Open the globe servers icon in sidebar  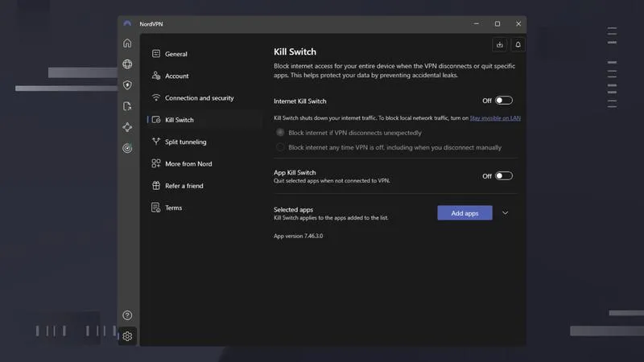click(x=127, y=64)
